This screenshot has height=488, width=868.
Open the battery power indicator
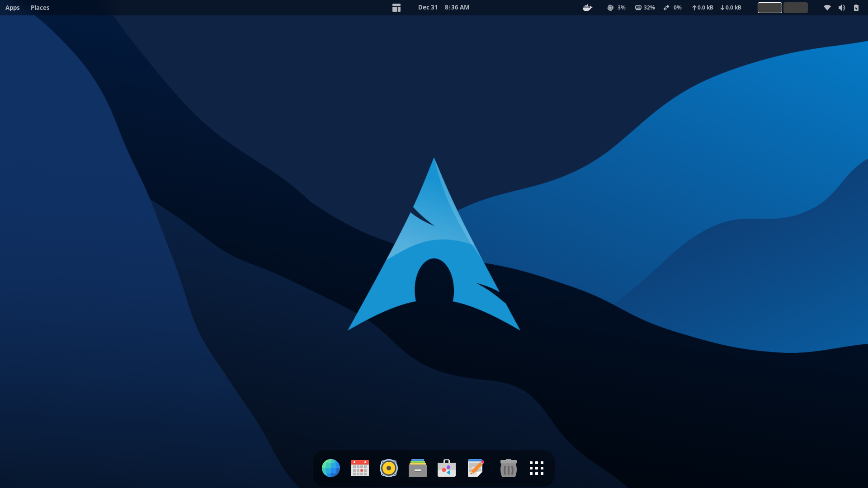point(856,8)
